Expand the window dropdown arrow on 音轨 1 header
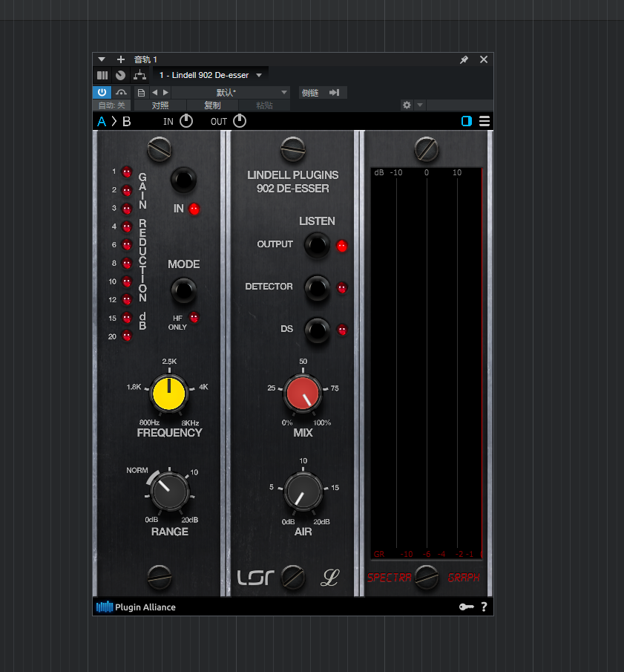 click(102, 59)
